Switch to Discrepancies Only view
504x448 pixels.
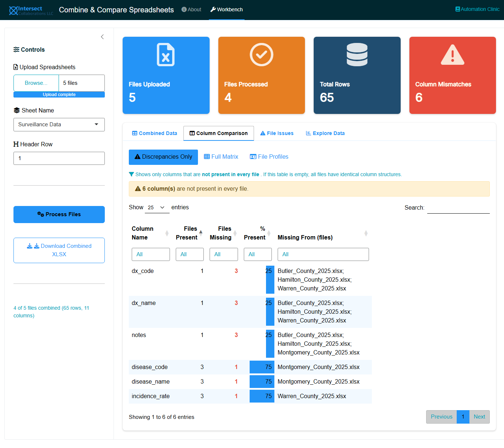tap(163, 157)
